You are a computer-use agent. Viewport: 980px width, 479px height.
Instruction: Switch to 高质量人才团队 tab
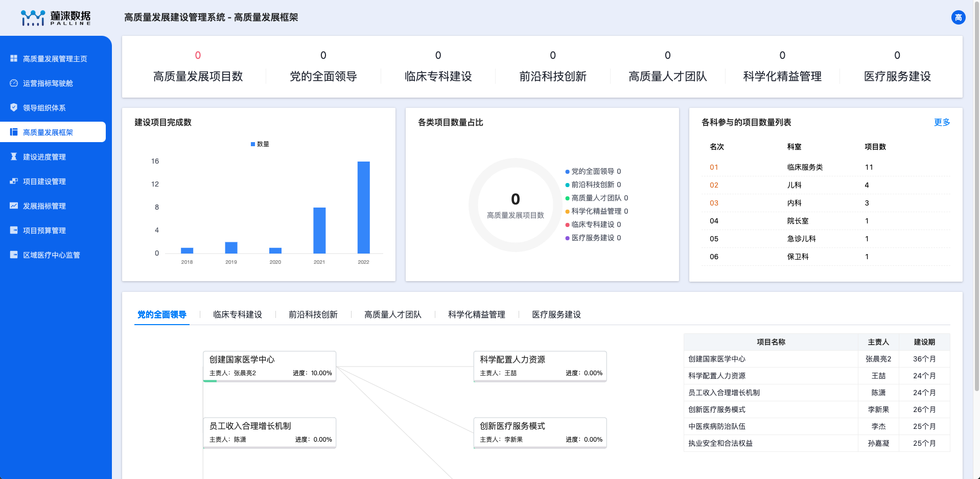coord(393,314)
